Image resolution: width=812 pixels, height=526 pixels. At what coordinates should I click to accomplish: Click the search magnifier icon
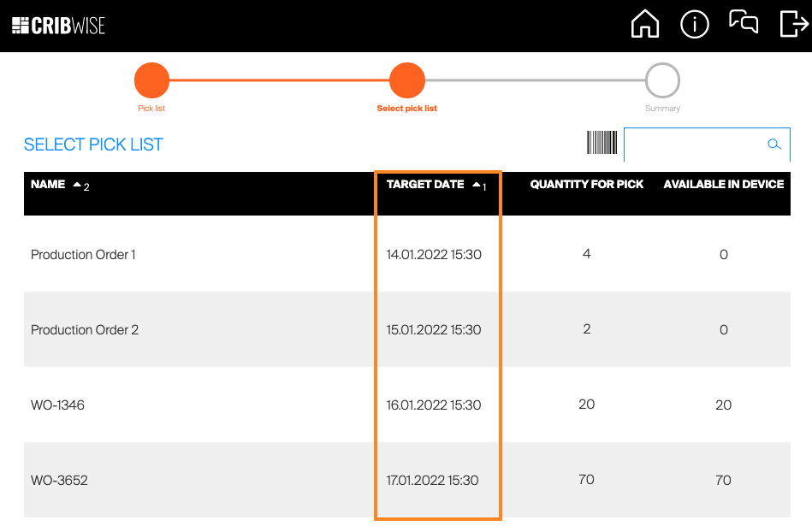coord(774,145)
